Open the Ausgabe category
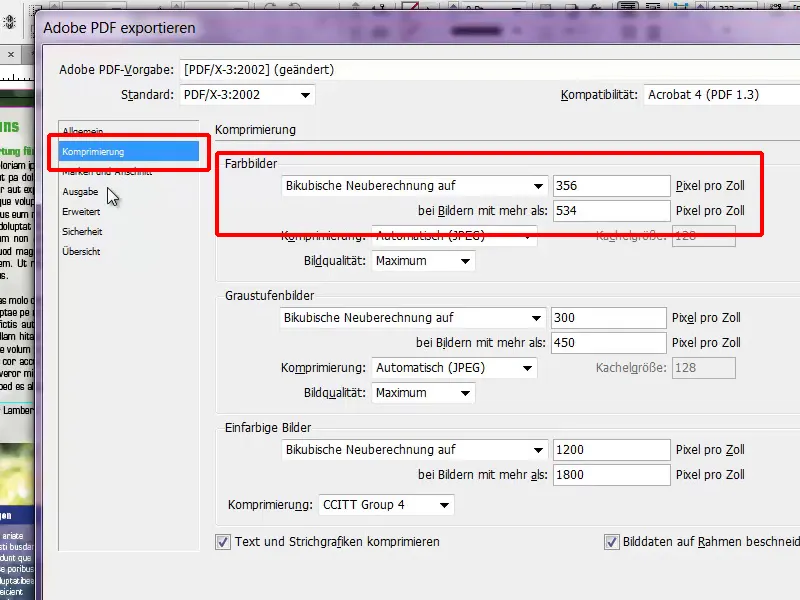Image resolution: width=800 pixels, height=600 pixels. coord(80,192)
